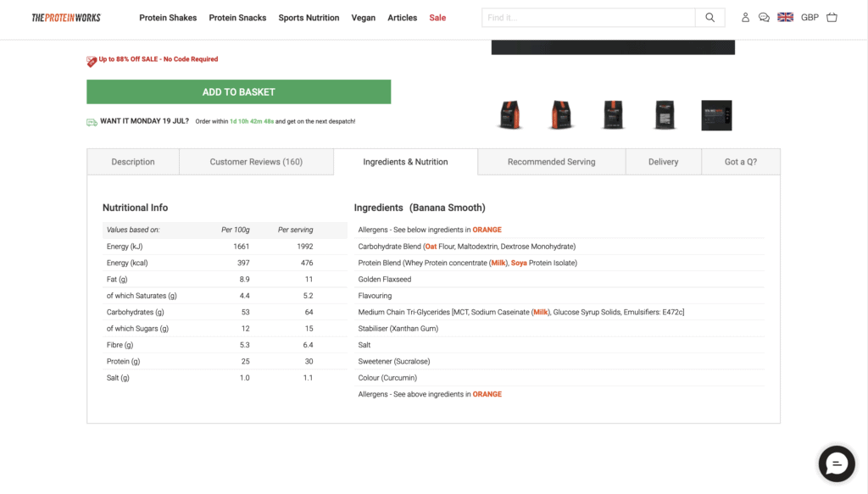Click Sweetener (Sucralose) ingredient text
This screenshot has height=494, width=868.
point(394,361)
